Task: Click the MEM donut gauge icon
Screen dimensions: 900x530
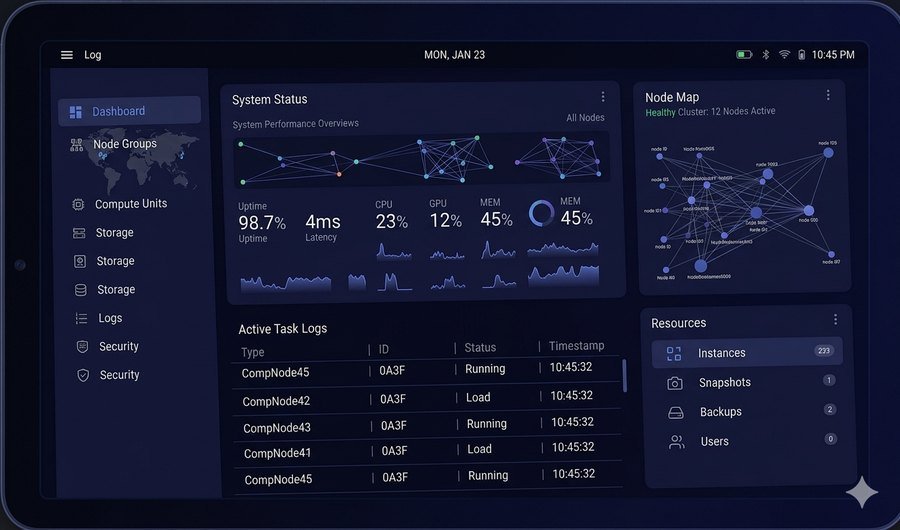Action: pos(541,213)
